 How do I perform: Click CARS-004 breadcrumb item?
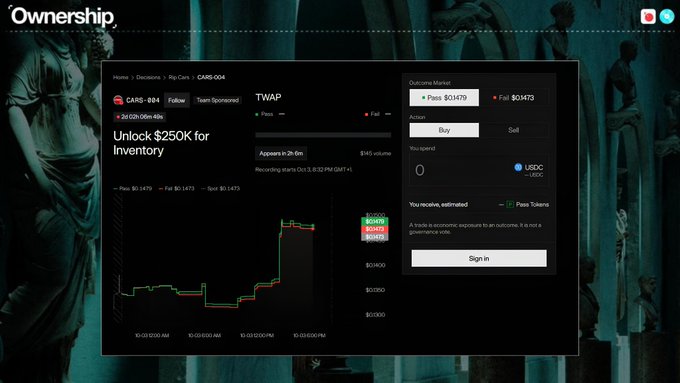coord(211,77)
